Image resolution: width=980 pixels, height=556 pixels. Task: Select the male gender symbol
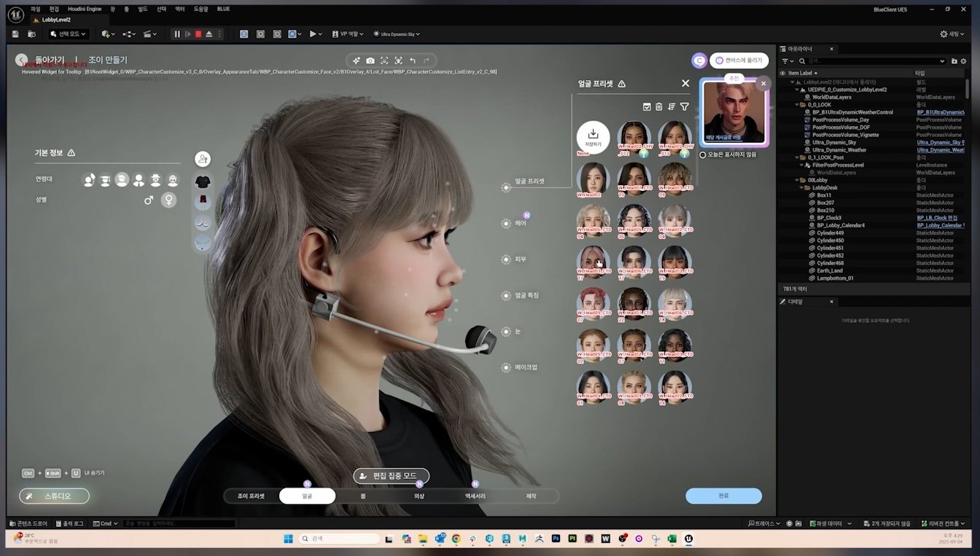pos(149,200)
